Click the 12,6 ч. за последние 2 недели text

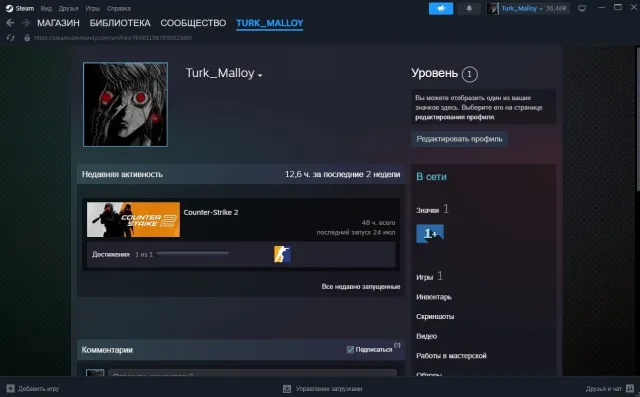tap(342, 174)
